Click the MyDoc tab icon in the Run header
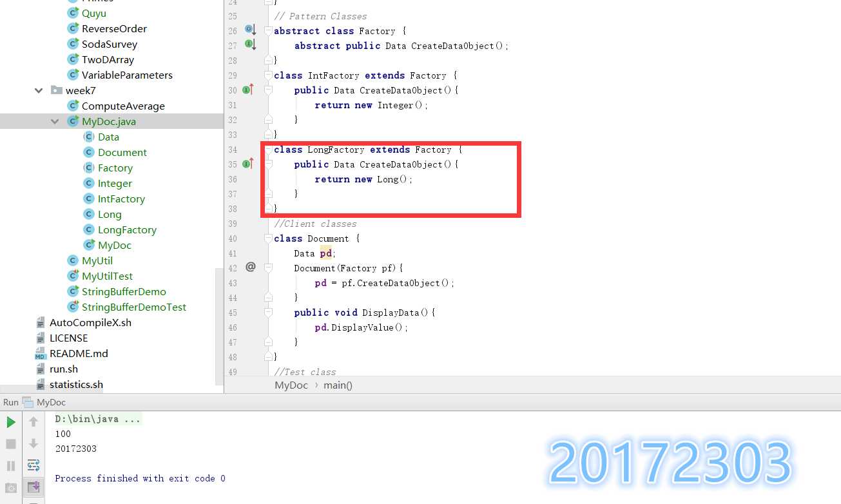Screen dimensions: 841x504 (x=28, y=402)
